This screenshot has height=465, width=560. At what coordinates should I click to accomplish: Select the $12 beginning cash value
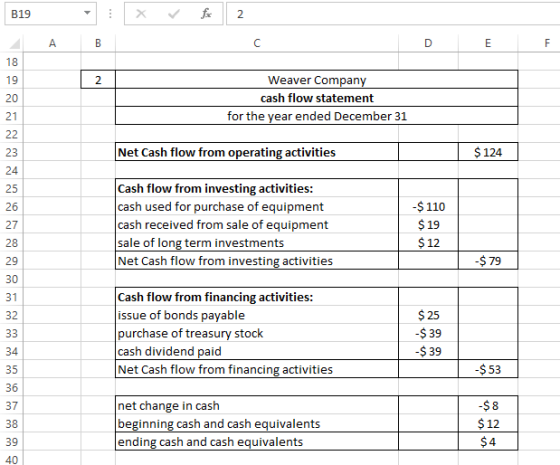488,424
